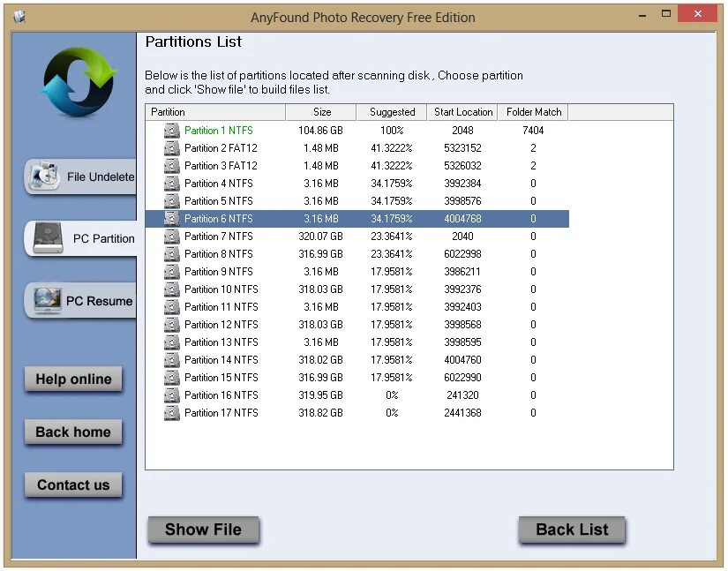Go Back home
Viewport: 728px width, 571px height.
[73, 432]
